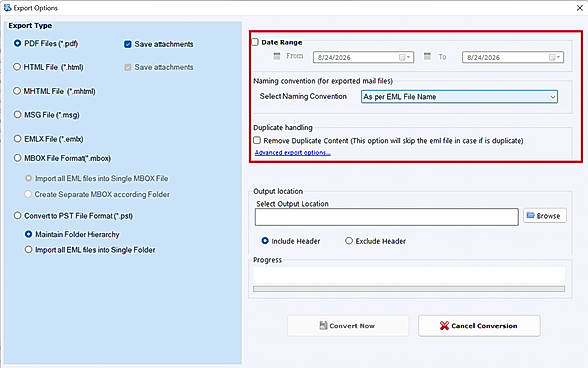Toggle Save attachments checkbox beside HTML File
The height and width of the screenshot is (368, 588).
(x=128, y=67)
